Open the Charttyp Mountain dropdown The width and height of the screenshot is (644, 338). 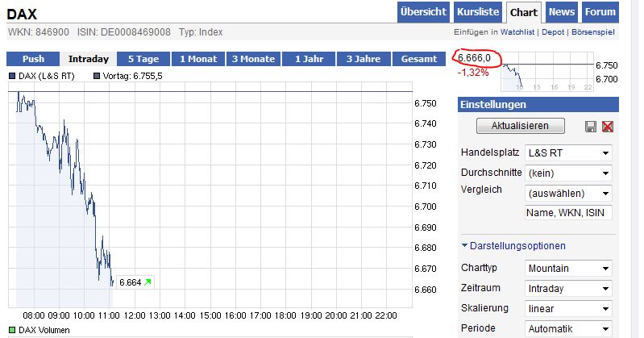tap(568, 269)
